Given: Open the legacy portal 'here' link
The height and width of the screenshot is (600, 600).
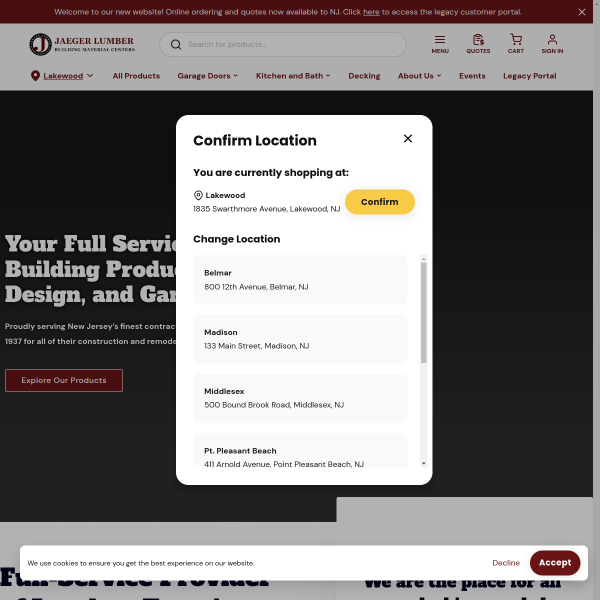Looking at the screenshot, I should 371,12.
